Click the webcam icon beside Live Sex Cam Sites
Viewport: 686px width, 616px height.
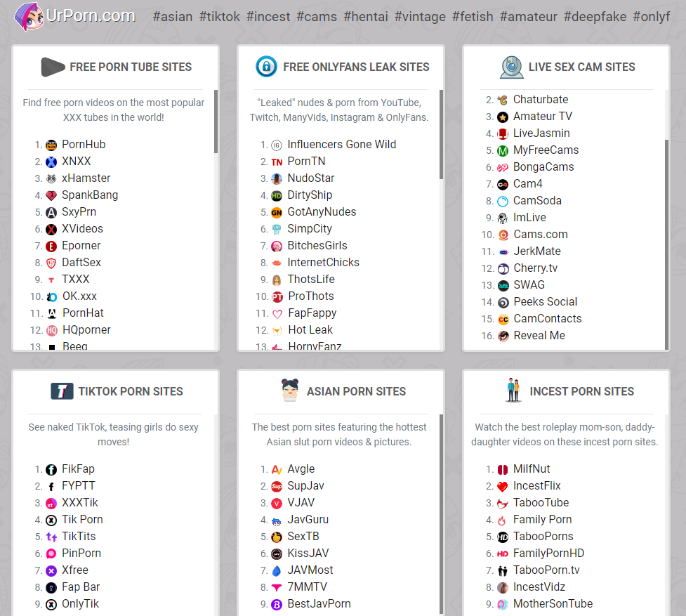[x=511, y=67]
